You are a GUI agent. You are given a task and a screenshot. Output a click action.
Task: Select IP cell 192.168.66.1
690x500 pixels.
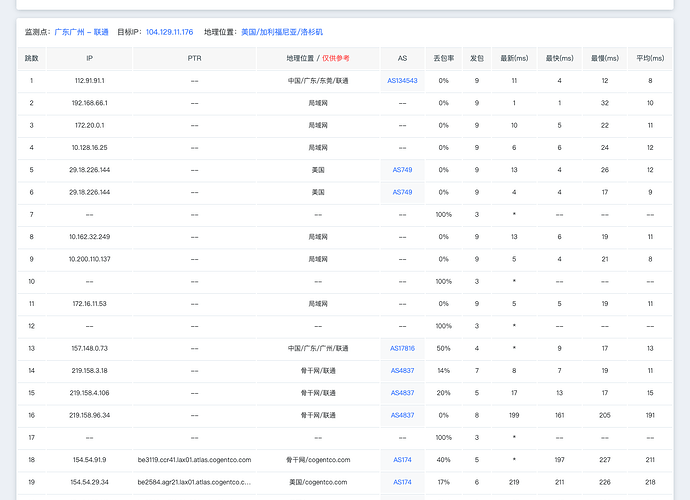coord(89,103)
